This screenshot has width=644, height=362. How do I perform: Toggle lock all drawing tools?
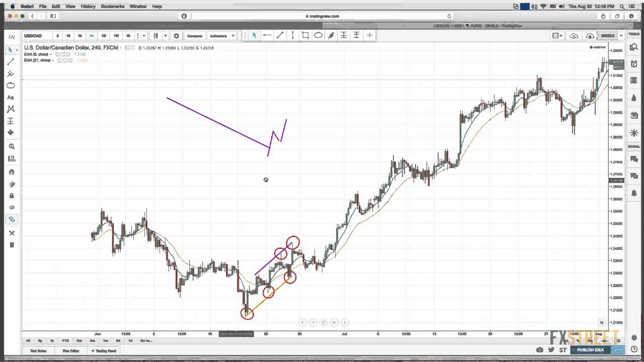coord(12,196)
